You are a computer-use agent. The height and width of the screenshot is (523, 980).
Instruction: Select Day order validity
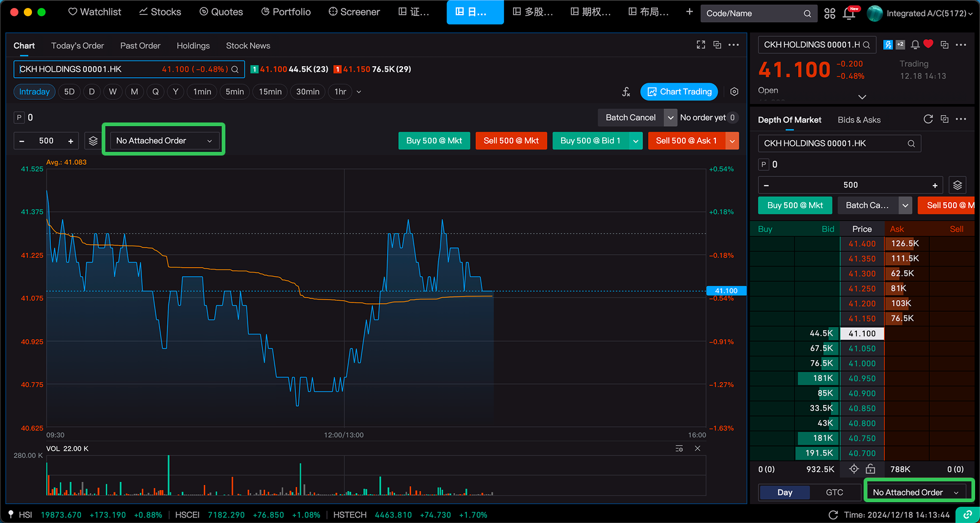[785, 492]
